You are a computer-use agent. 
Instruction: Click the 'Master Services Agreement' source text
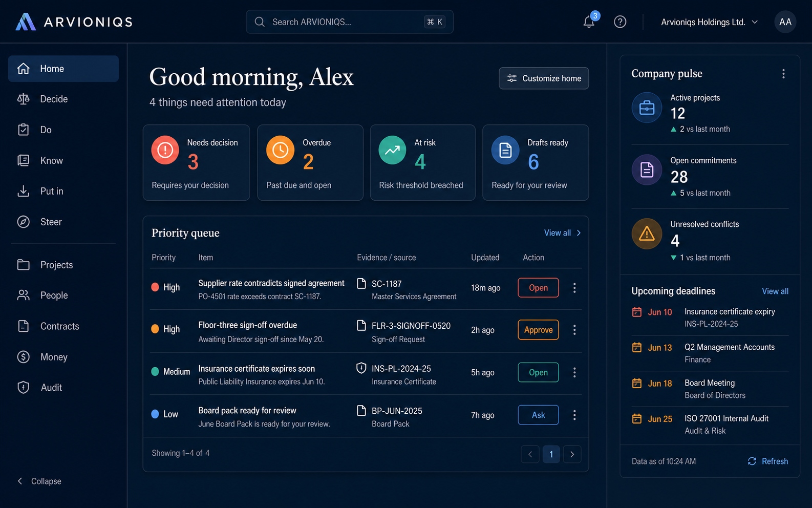[x=414, y=297]
